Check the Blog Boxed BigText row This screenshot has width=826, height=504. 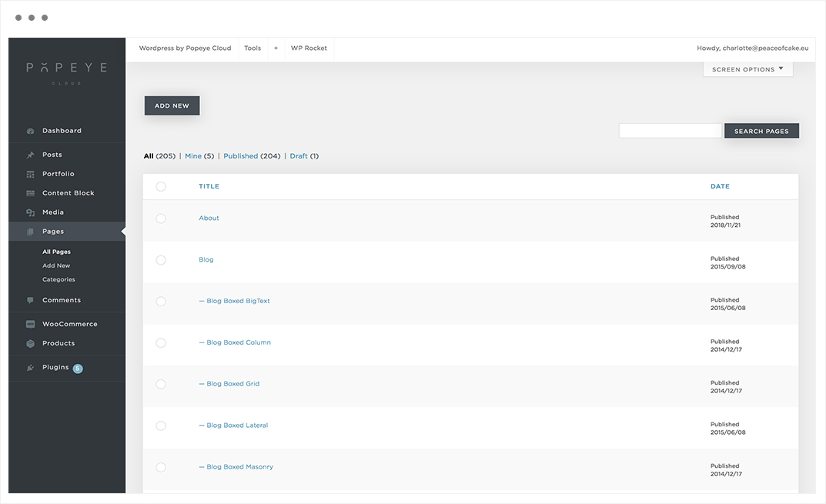(x=161, y=301)
